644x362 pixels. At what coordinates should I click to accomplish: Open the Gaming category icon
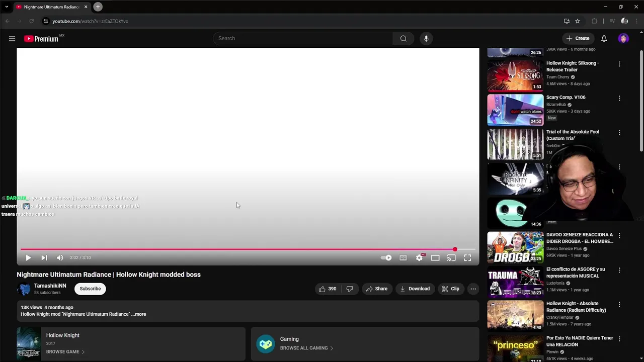point(266,344)
